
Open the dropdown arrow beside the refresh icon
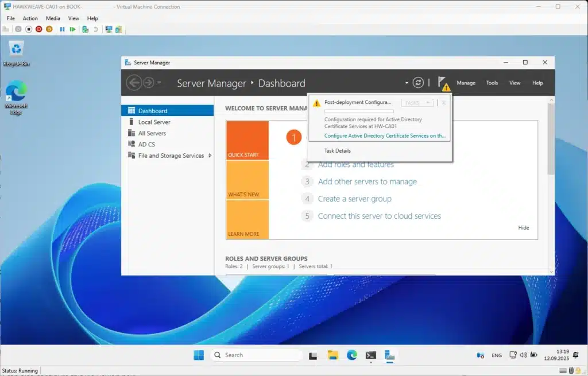(407, 83)
